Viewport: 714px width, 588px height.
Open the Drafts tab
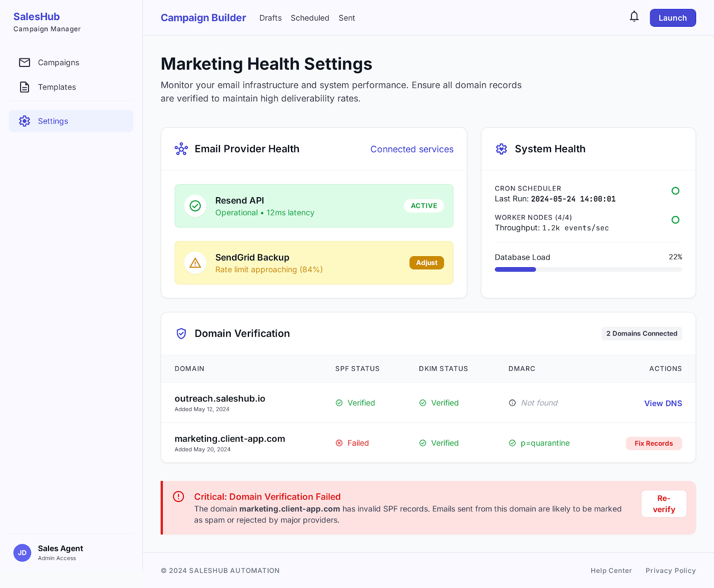(x=270, y=18)
